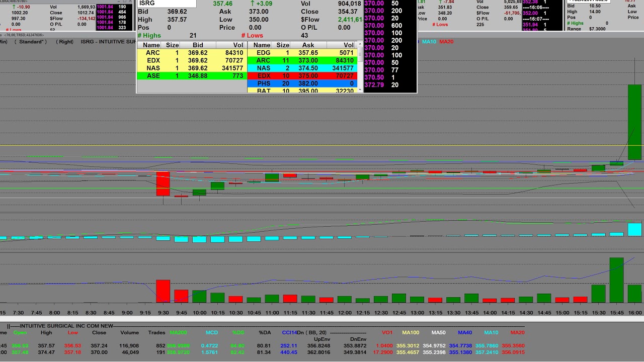This screenshot has height=362, width=644.
Task: Click the 9:30 time axis label
Action: pos(163,313)
